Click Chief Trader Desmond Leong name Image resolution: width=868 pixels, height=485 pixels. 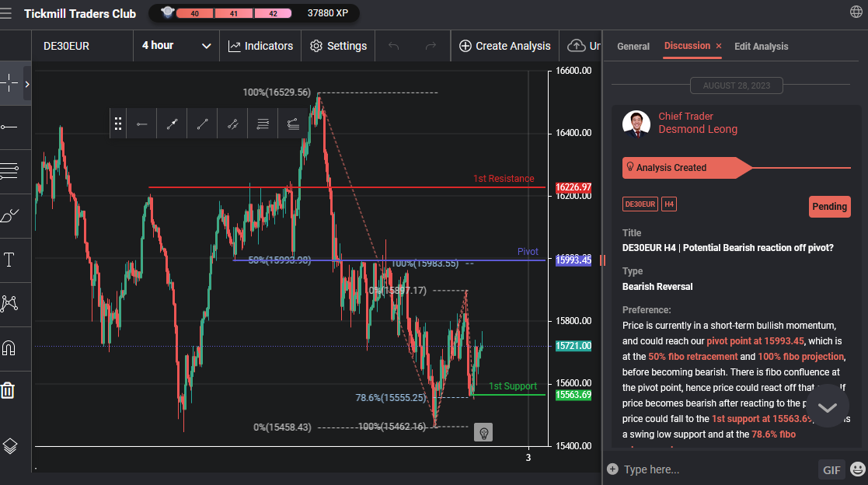tap(698, 122)
